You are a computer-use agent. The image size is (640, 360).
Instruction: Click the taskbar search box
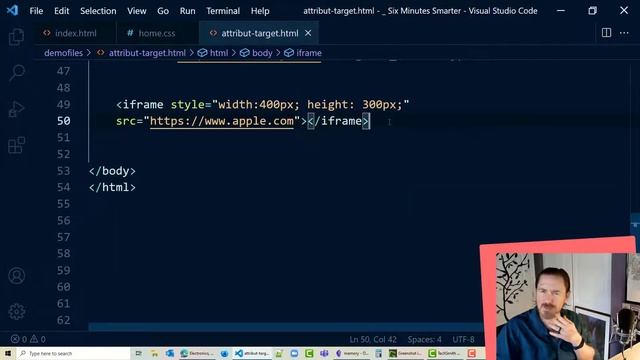(x=73, y=353)
